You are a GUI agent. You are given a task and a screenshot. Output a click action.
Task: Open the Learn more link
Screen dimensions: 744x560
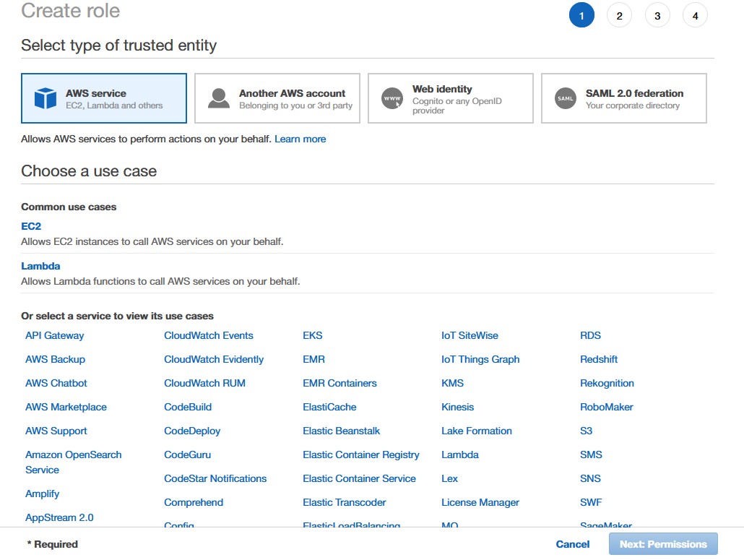(300, 139)
